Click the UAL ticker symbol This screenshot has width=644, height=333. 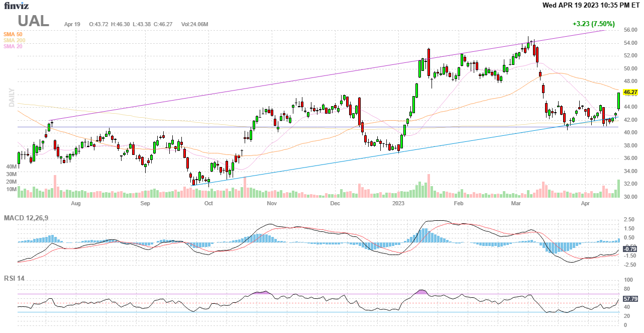click(x=33, y=21)
